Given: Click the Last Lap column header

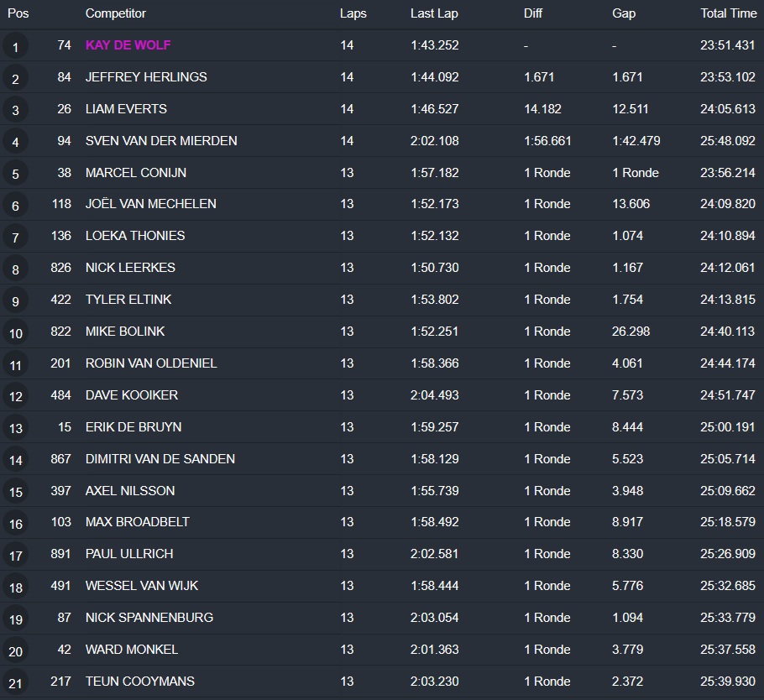Looking at the screenshot, I should [x=433, y=13].
